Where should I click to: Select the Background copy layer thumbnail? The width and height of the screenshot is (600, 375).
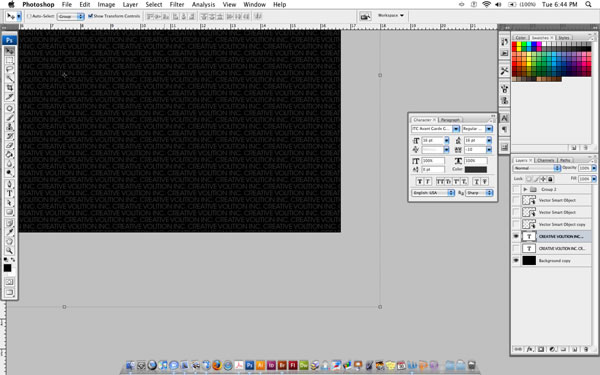(x=529, y=260)
